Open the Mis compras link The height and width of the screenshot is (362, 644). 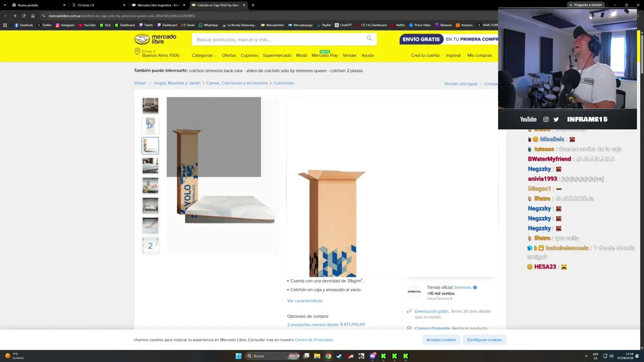479,55
